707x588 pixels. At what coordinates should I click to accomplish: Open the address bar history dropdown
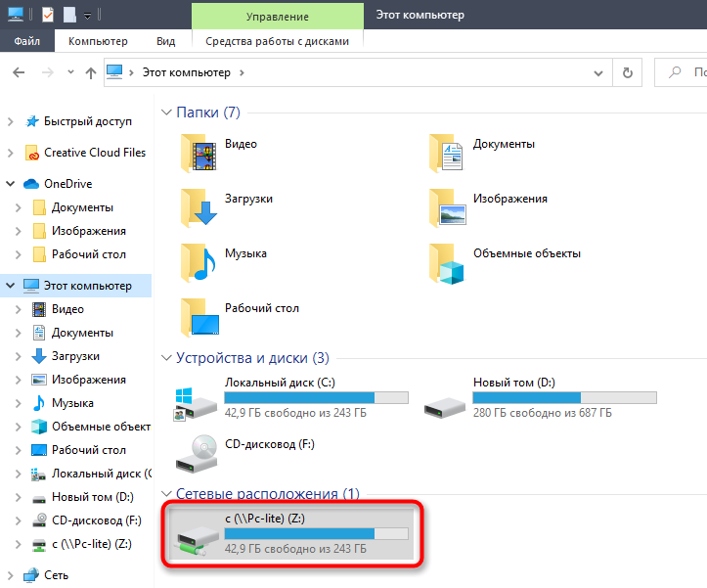[x=600, y=72]
